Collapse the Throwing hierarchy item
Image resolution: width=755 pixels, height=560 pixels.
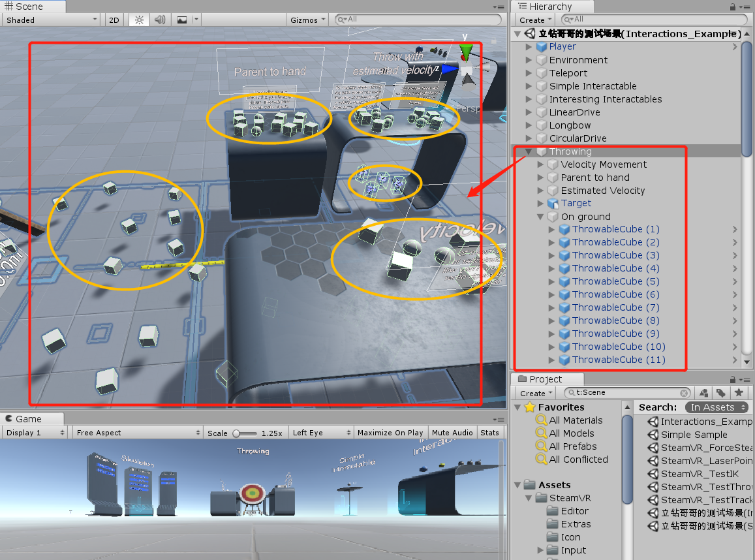click(527, 151)
